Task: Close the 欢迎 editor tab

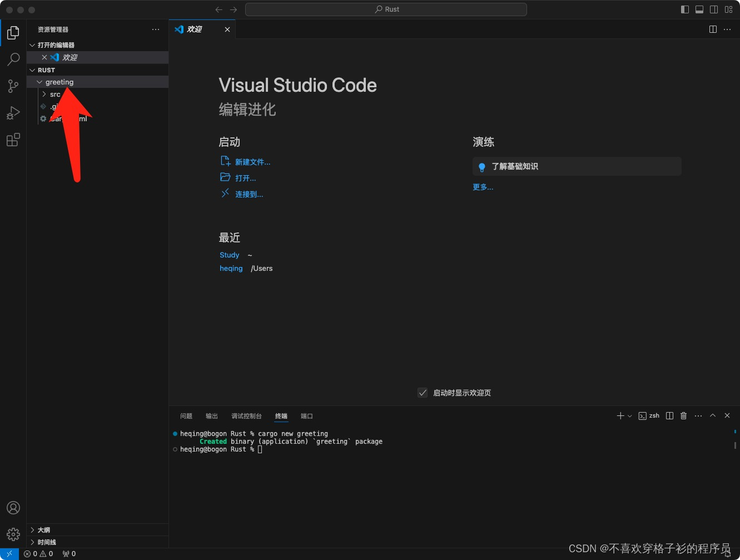Action: 227,29
